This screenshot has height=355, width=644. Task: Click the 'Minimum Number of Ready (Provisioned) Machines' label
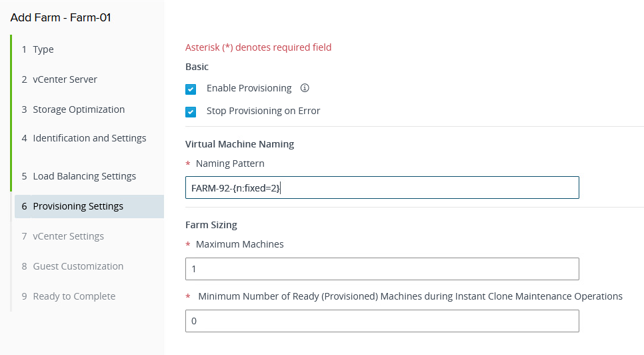click(410, 296)
